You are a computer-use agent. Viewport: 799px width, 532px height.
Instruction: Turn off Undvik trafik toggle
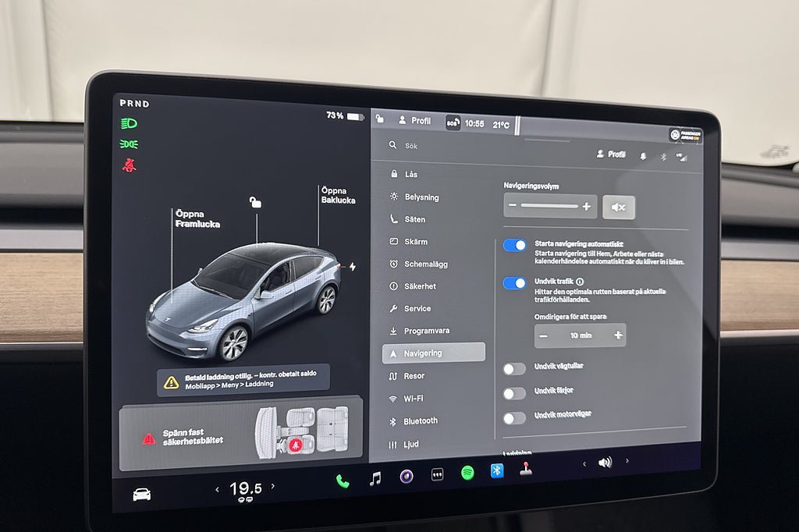(x=514, y=283)
